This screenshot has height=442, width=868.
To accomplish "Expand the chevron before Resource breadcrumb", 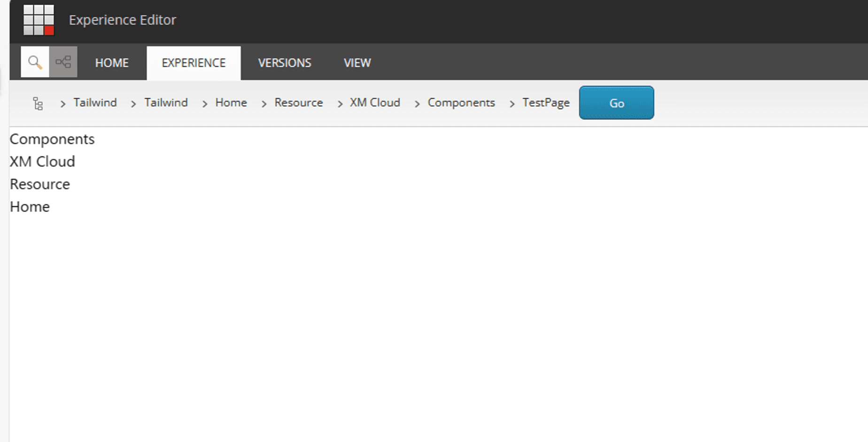I will point(264,104).
